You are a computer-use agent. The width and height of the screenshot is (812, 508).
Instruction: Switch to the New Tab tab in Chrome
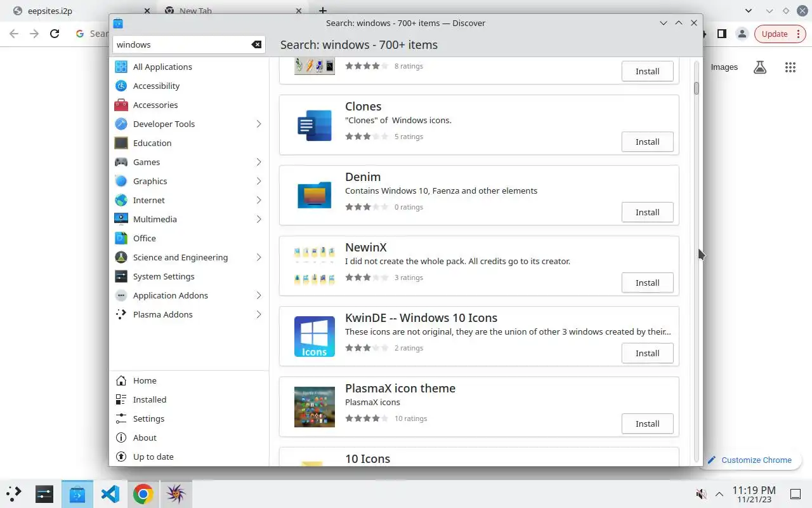pyautogui.click(x=233, y=11)
